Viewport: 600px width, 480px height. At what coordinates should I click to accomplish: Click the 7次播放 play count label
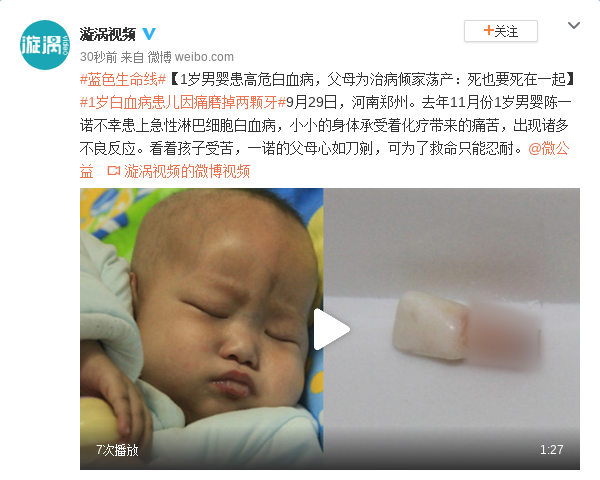pos(117,450)
